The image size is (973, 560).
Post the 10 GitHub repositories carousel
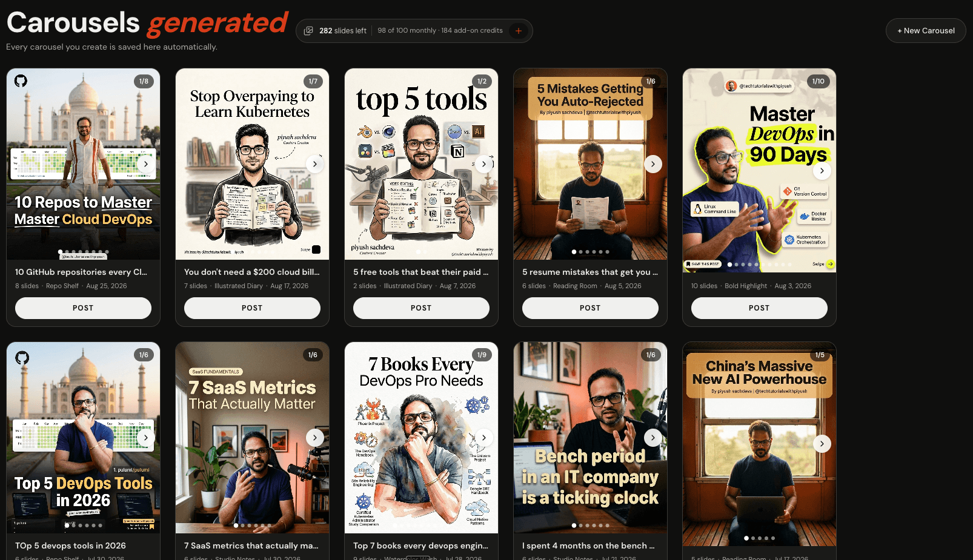[x=83, y=308]
